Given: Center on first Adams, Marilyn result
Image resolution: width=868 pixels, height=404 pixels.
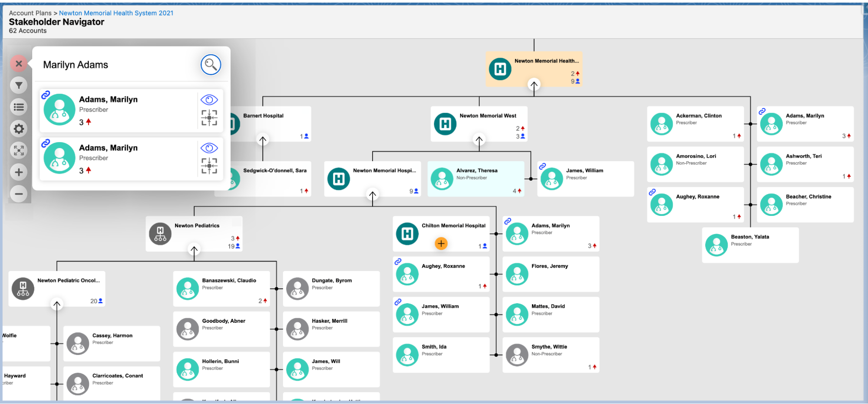Looking at the screenshot, I should pos(209,118).
